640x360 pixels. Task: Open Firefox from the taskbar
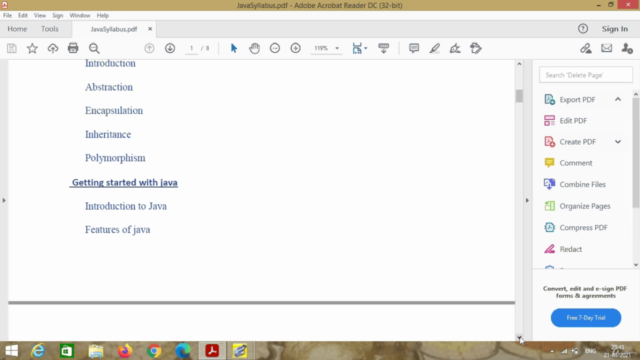[125, 351]
